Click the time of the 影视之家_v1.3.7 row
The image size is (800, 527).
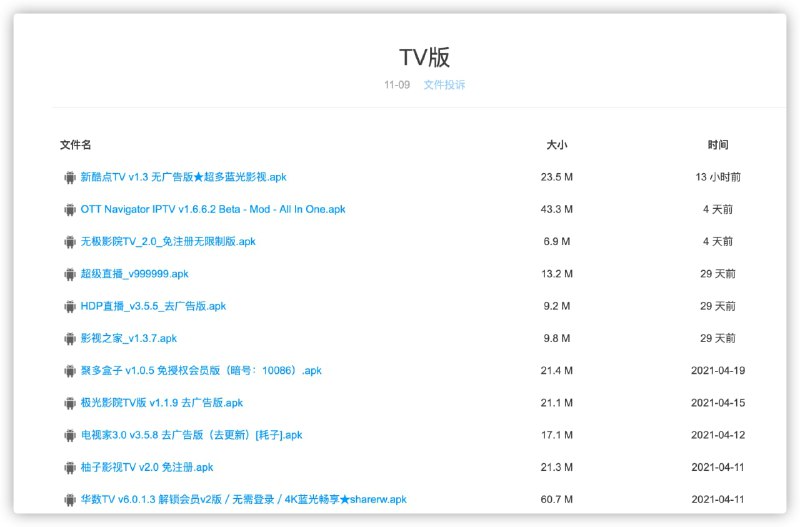coord(718,338)
